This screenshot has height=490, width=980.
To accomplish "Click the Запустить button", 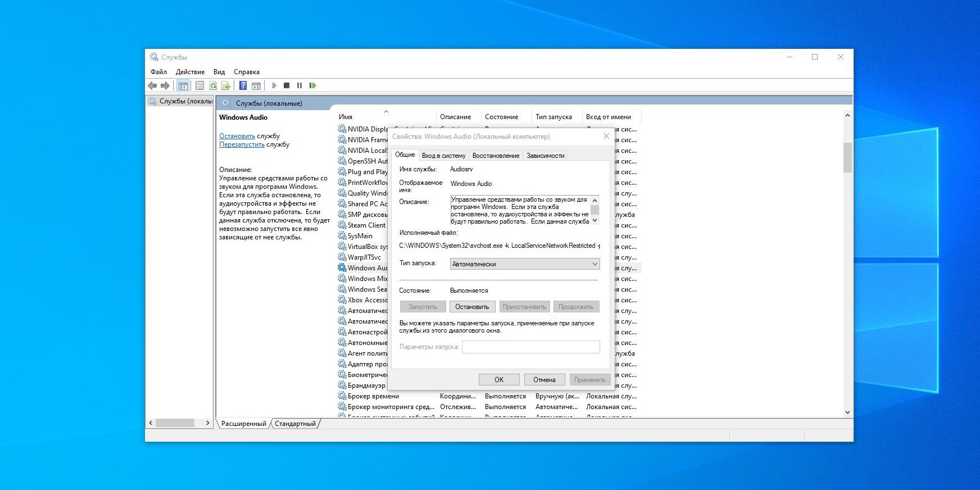I will coord(423,307).
